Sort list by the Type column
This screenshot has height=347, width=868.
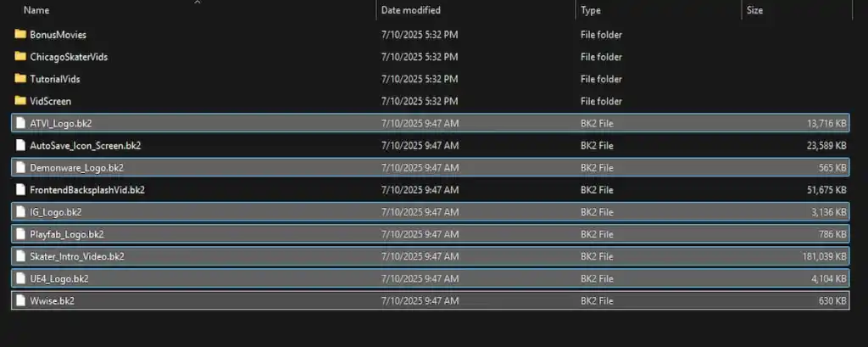click(591, 10)
